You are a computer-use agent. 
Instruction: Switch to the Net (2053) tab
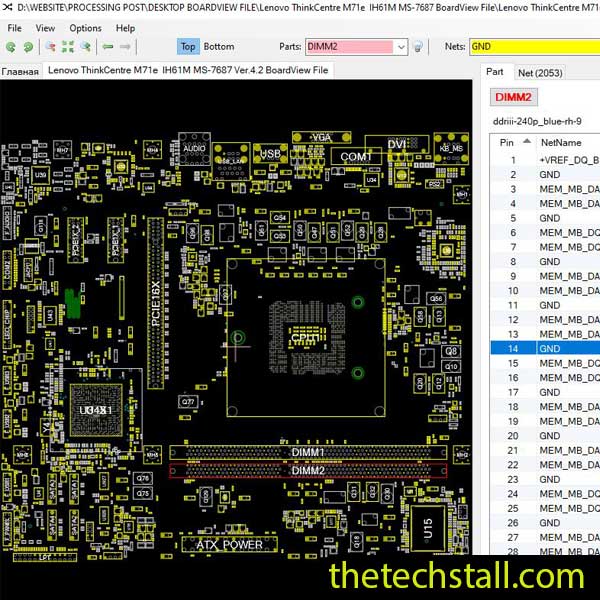pyautogui.click(x=539, y=72)
